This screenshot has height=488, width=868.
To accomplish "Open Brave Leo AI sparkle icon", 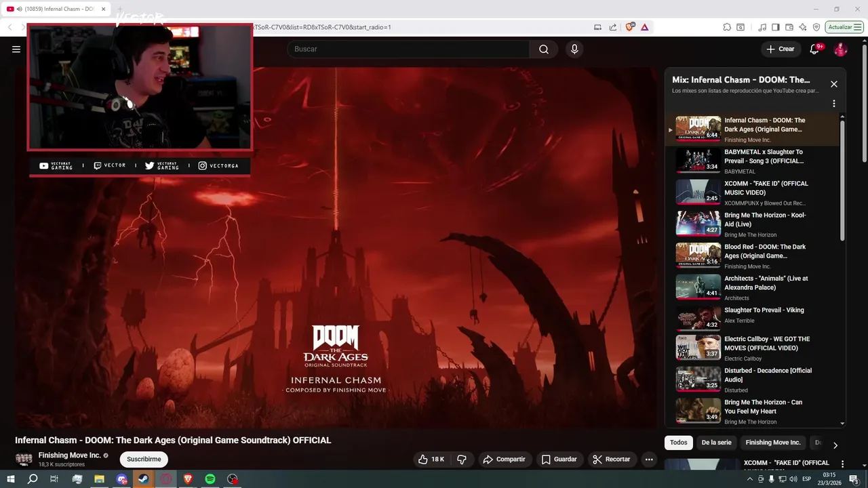I will (x=803, y=27).
